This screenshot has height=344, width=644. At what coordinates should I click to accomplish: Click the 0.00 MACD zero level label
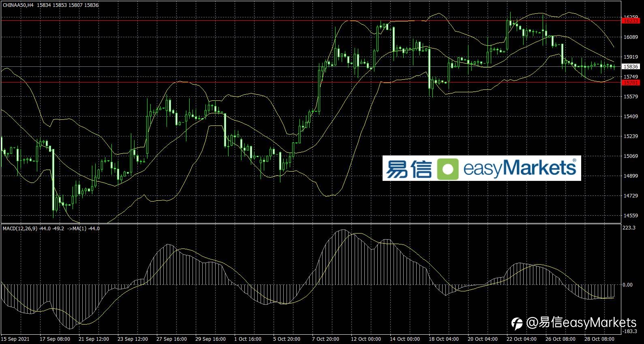627,285
